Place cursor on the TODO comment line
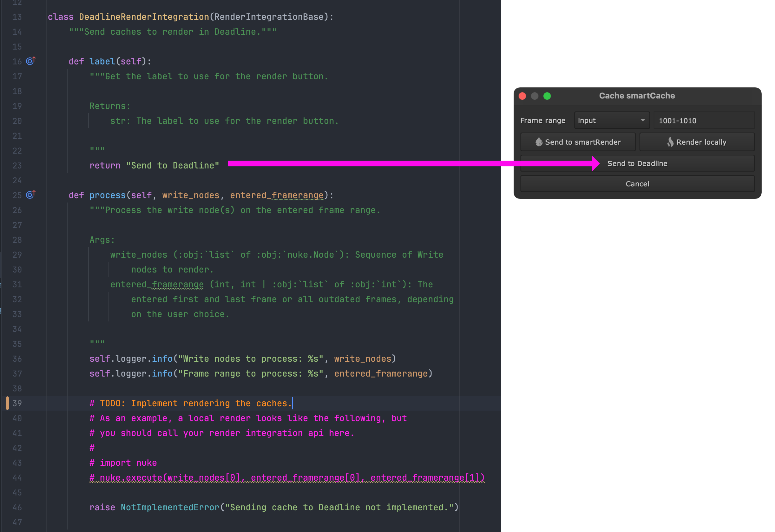Image resolution: width=775 pixels, height=532 pixels. (190, 403)
